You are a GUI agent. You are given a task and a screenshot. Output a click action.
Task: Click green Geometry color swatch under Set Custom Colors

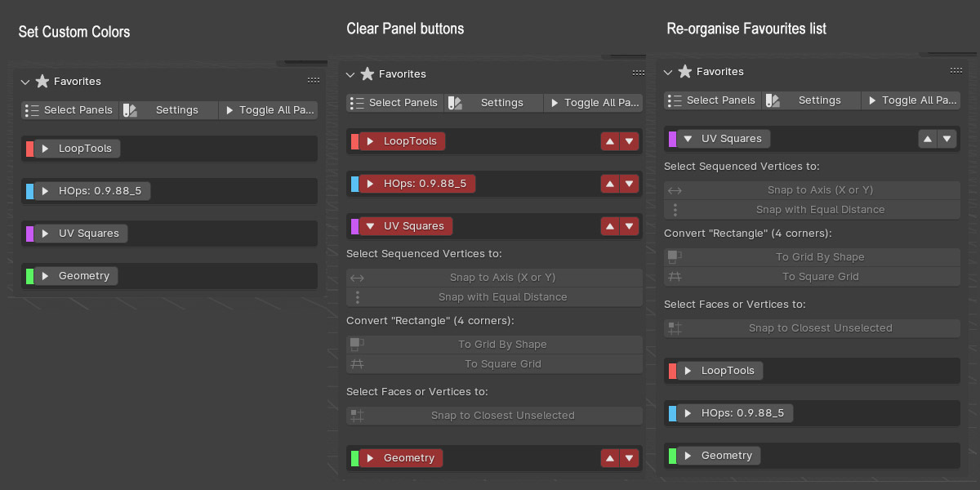pos(29,276)
